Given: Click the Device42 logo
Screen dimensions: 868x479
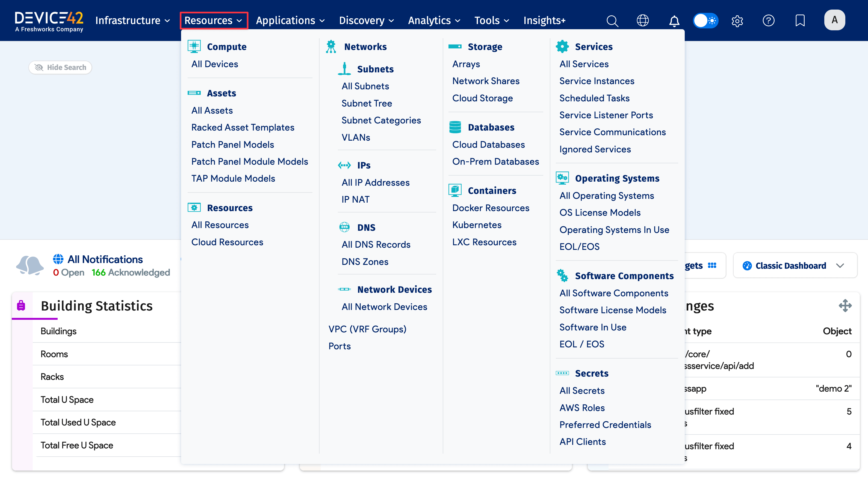Looking at the screenshot, I should click(x=49, y=21).
